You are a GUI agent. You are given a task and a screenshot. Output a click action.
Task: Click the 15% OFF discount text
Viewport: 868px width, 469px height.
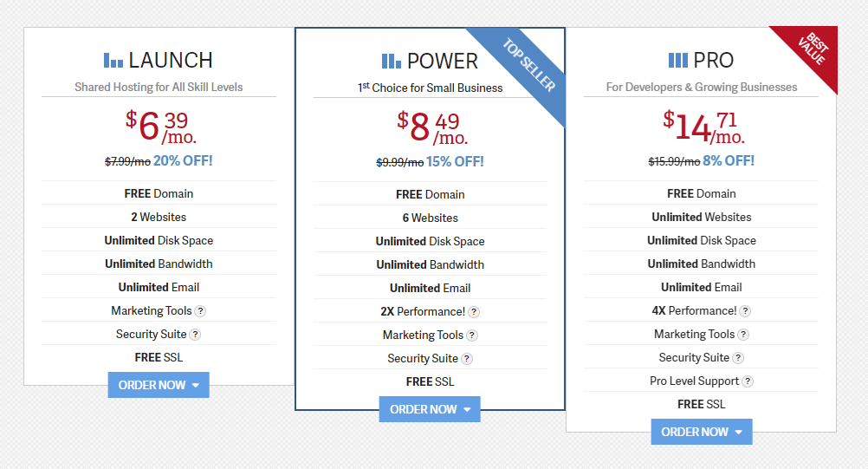point(455,162)
